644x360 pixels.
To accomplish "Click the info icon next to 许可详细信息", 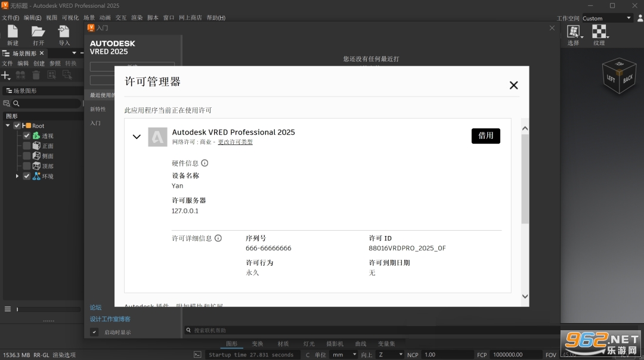I will 218,238.
